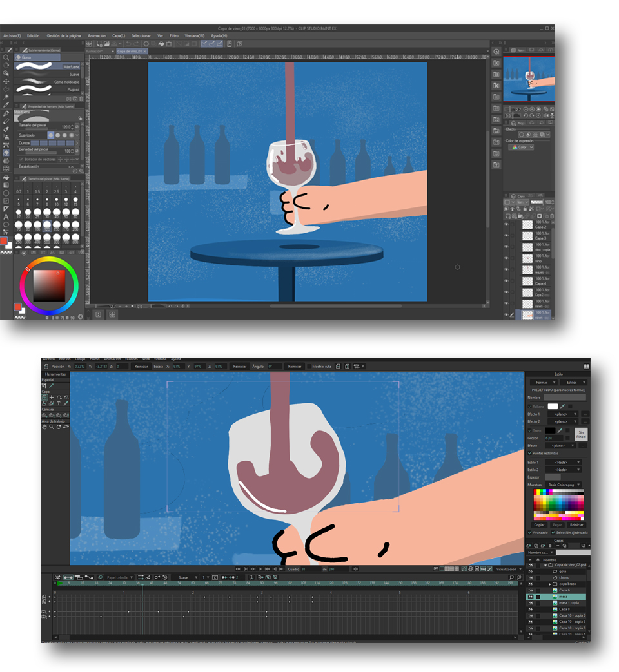Click the 'Copiar' button in style panel

[x=539, y=524]
